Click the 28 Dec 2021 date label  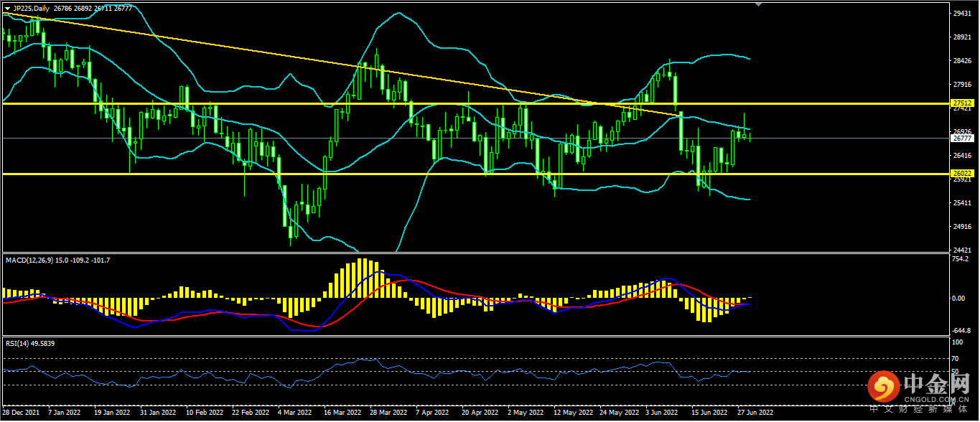click(x=22, y=413)
